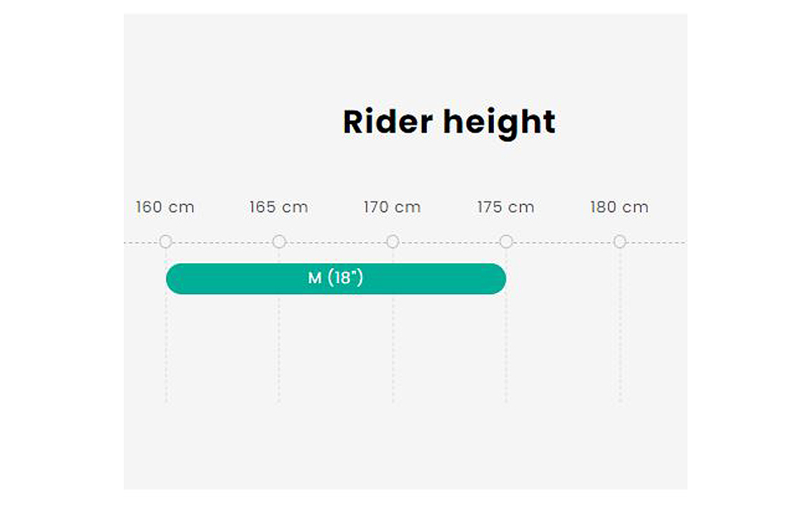Image resolution: width=812 pixels, height=508 pixels.
Task: Click dashed vertical line under 160 cm
Action: [x=165, y=348]
